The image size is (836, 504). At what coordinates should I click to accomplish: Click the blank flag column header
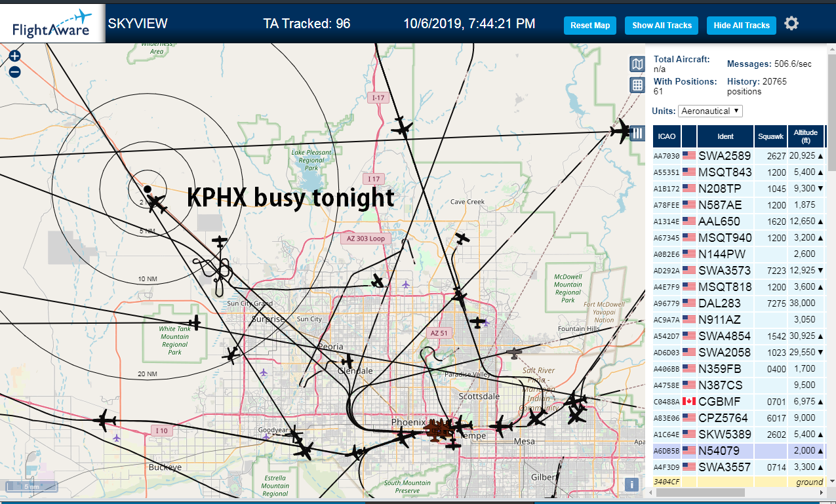point(689,136)
